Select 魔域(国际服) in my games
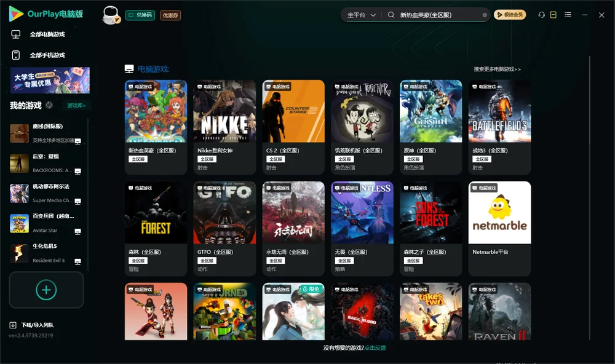This screenshot has height=364, width=615. pyautogui.click(x=46, y=133)
